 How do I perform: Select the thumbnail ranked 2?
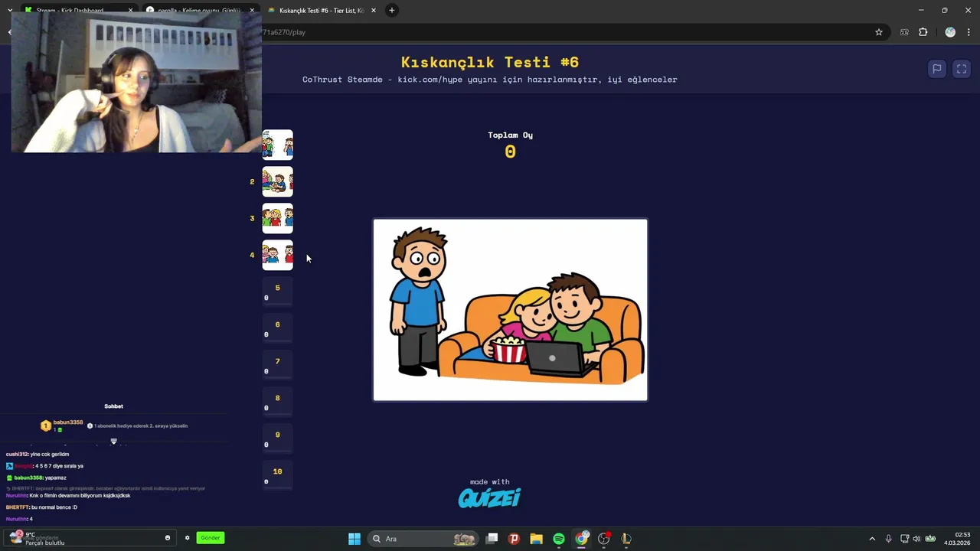click(277, 181)
